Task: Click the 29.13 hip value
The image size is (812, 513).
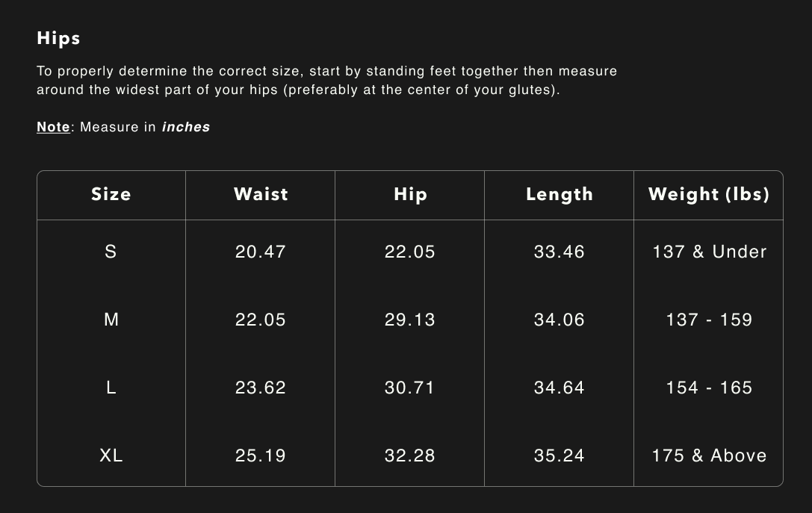Action: pyautogui.click(x=410, y=320)
